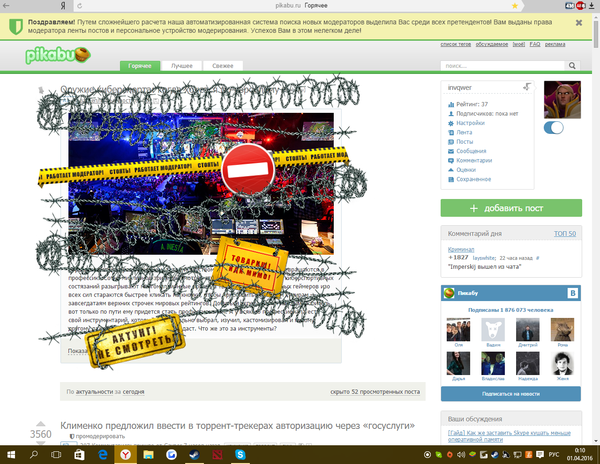600x464 pixels.
Task: Open Skype from the taskbar
Action: [x=240, y=455]
